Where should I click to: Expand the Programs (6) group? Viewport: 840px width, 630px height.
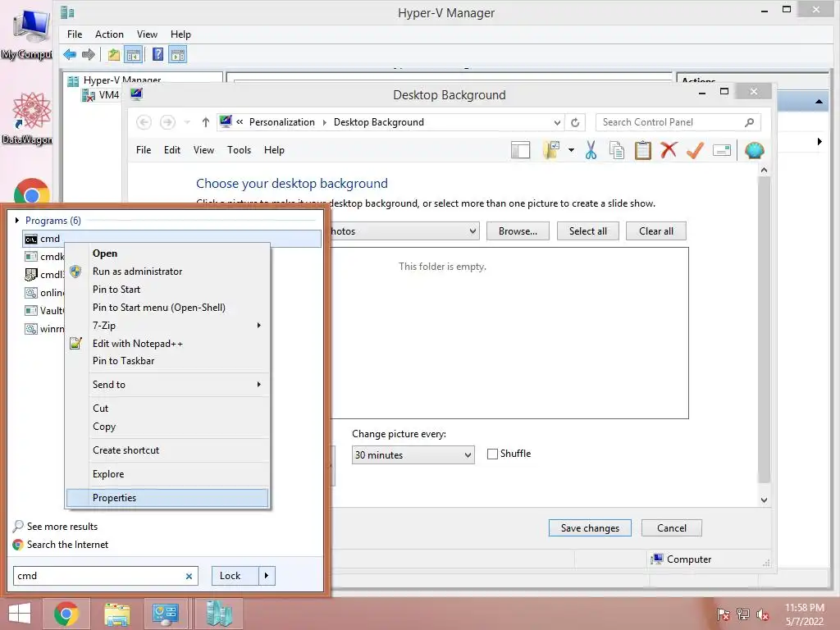click(x=17, y=220)
